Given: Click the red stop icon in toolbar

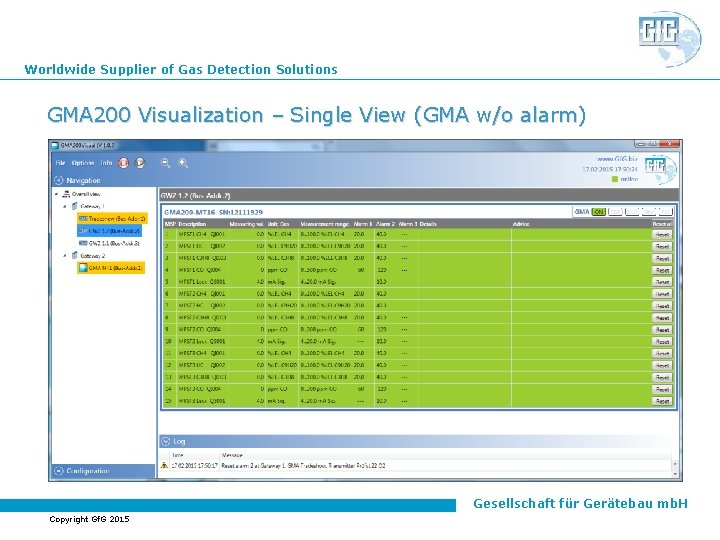Looking at the screenshot, I should 124,163.
